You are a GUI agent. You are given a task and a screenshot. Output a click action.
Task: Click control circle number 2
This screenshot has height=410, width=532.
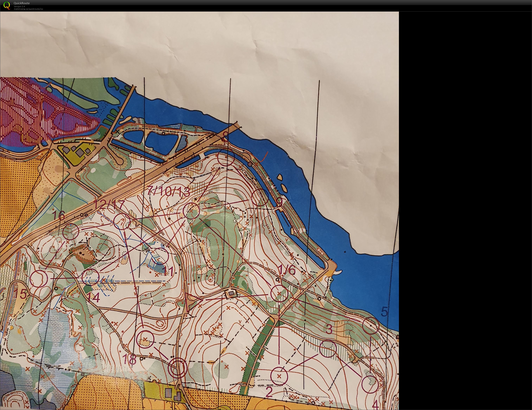pyautogui.click(x=279, y=376)
